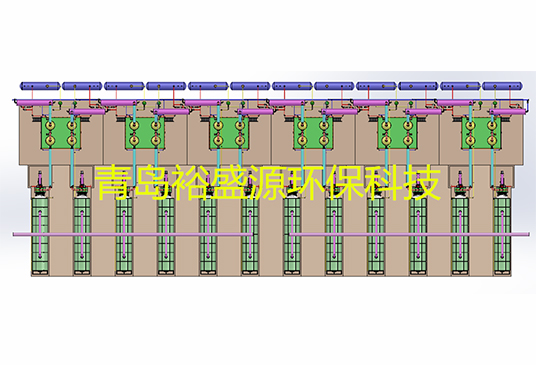The width and height of the screenshot is (536, 365).
Task: Select the leftmost blue air tank
Action: coord(40,86)
